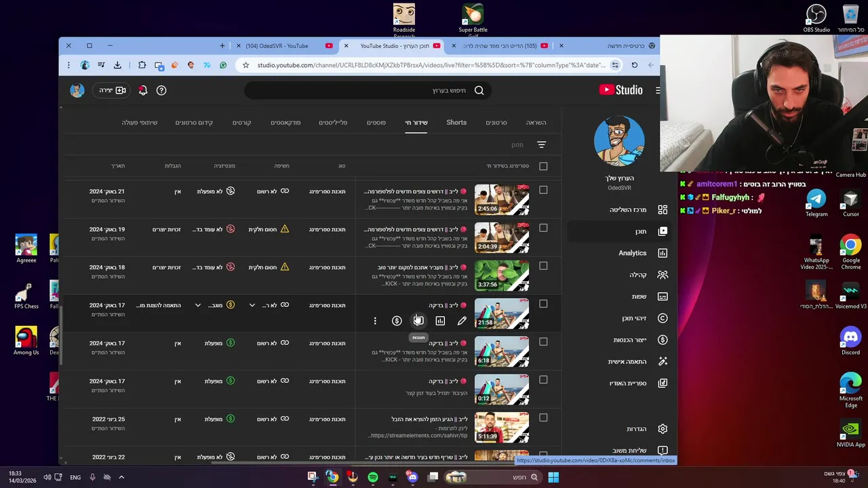Viewport: 868px width, 488px height.
Task: Click the Chrome extensions puzzle icon
Action: coord(142,65)
